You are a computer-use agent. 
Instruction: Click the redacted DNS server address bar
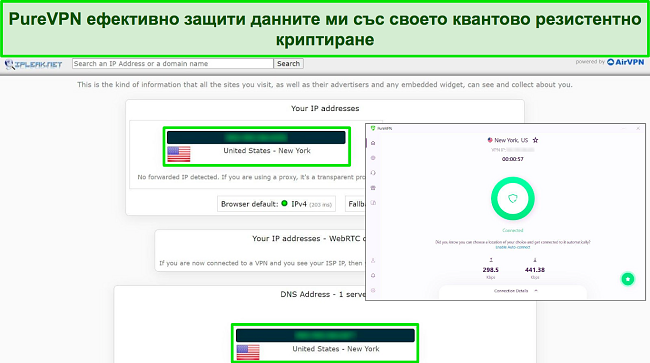(x=325, y=335)
